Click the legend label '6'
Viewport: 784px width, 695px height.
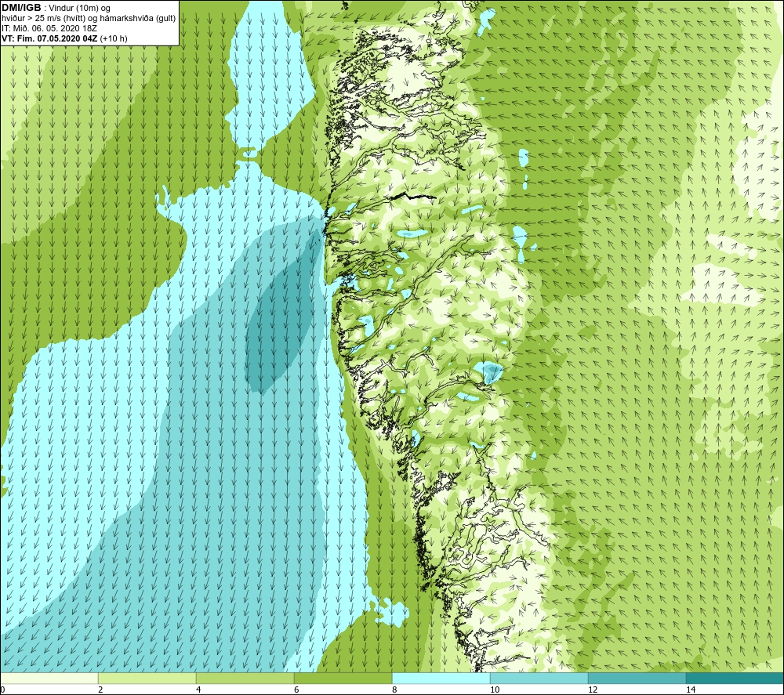(296, 690)
